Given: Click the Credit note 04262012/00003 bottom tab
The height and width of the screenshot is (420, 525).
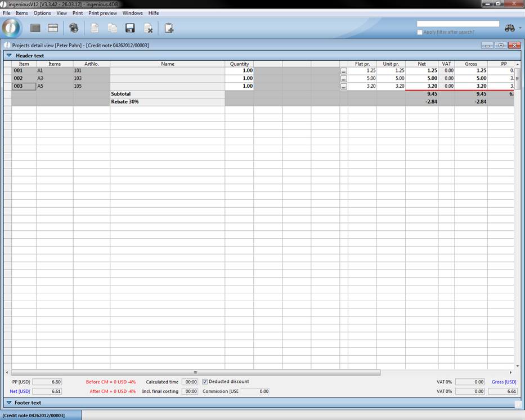Looking at the screenshot, I should [x=34, y=415].
